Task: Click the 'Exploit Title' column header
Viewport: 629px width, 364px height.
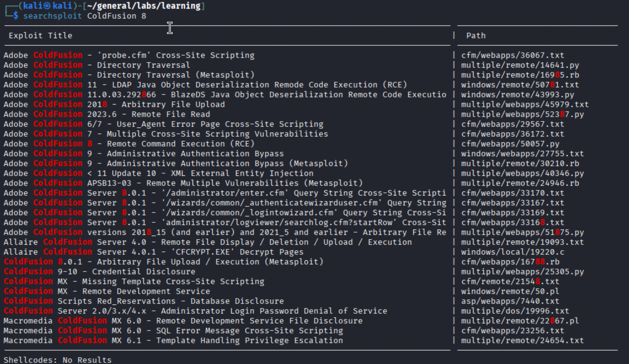Action: [x=41, y=36]
